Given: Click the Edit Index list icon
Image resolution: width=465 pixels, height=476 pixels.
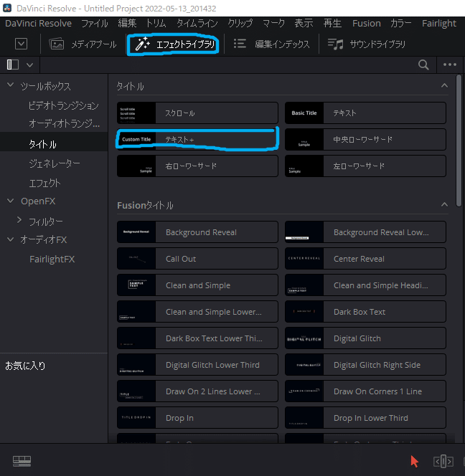Looking at the screenshot, I should [240, 44].
